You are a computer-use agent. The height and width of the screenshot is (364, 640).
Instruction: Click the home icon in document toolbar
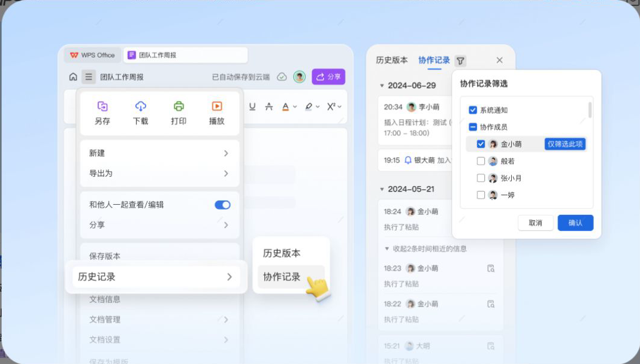73,77
